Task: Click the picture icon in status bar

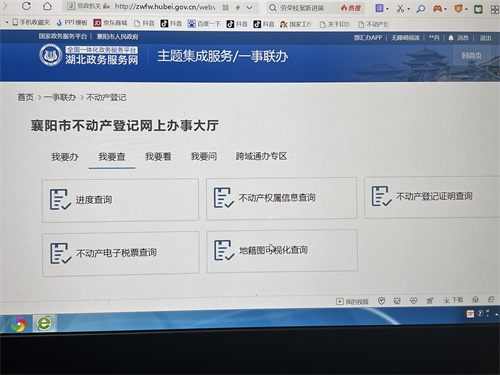Action: [397, 301]
